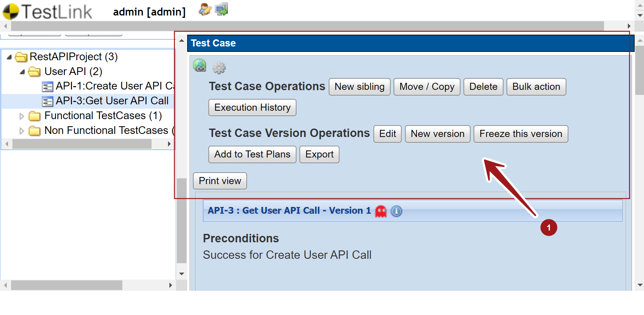Open Execution History
The height and width of the screenshot is (315, 644).
[252, 108]
